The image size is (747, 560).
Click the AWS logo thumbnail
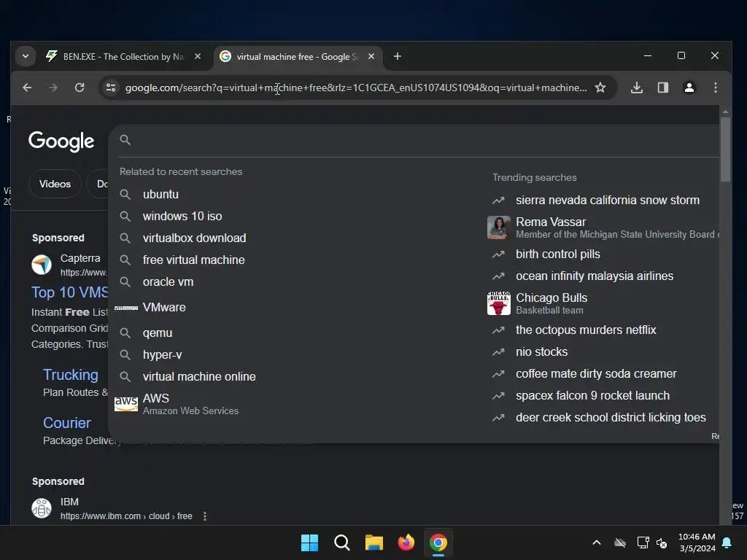126,404
